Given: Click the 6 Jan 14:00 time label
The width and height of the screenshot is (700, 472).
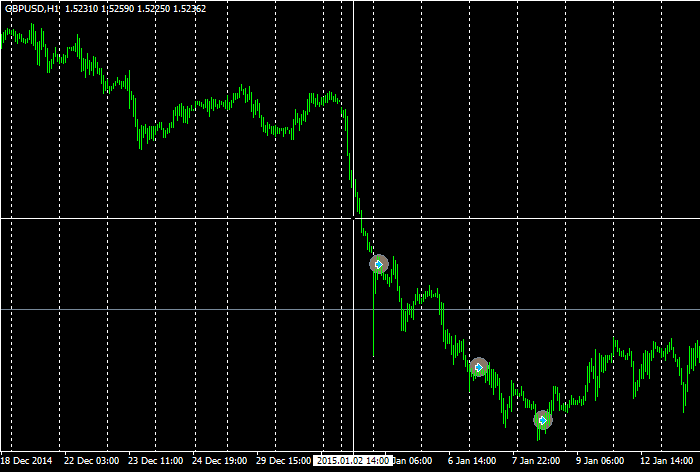Looking at the screenshot, I should 472,460.
